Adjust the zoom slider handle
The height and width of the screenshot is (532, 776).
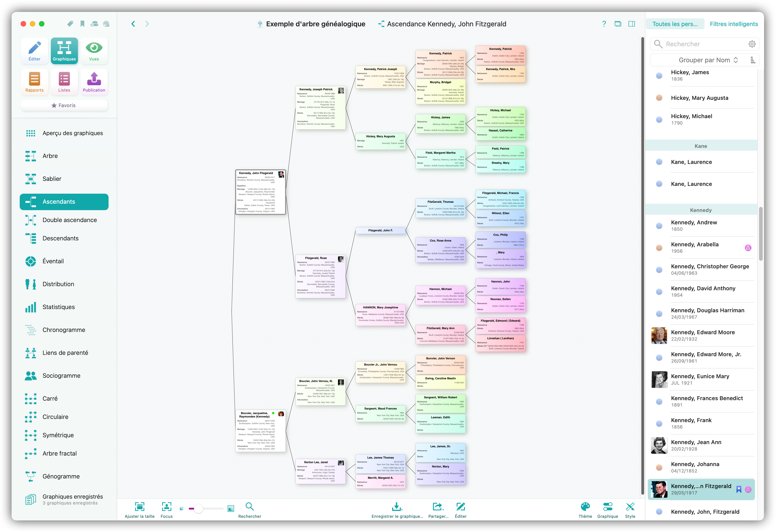198,509
